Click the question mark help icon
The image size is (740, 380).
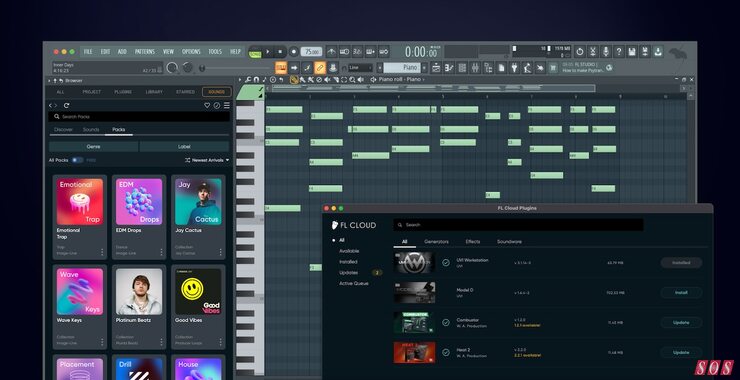tap(619, 51)
